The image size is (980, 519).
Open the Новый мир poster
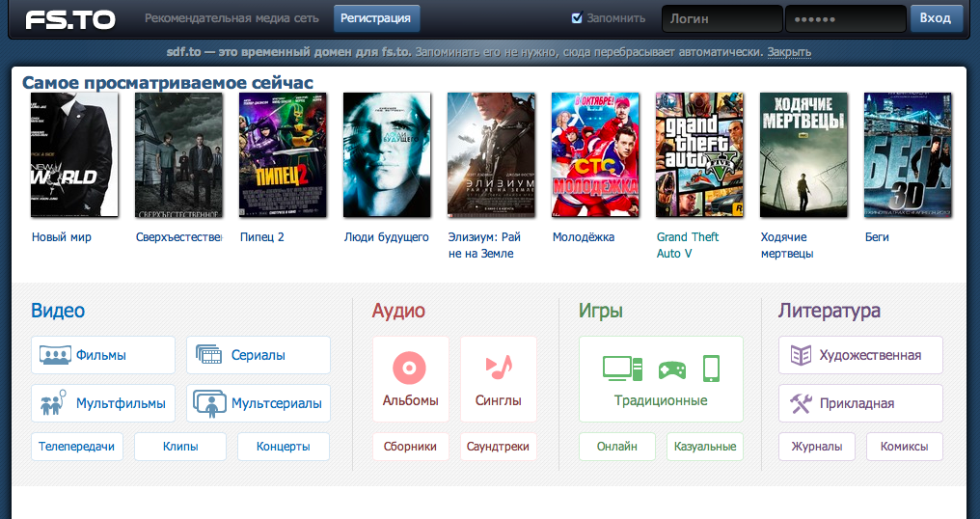coord(74,154)
